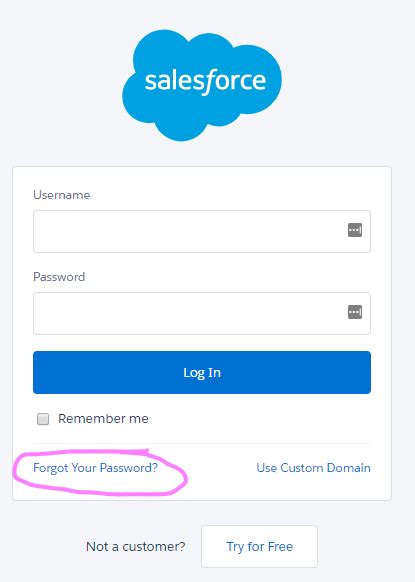Tick the Remember me checkbox
Image resolution: width=415 pixels, height=582 pixels.
pyautogui.click(x=43, y=419)
